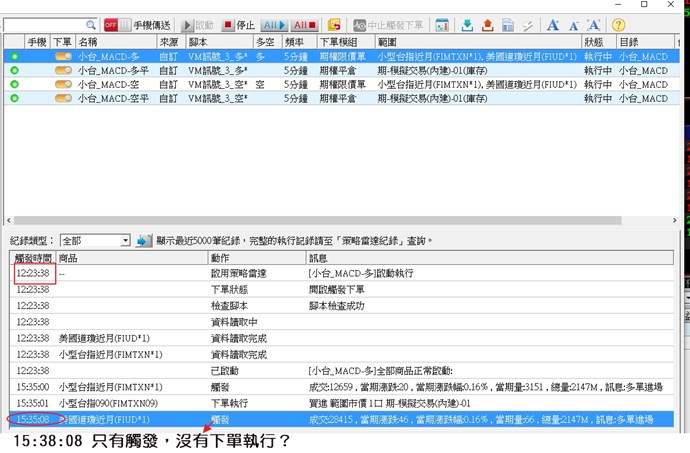Select the 15:35:01 下單執行 log row
This screenshot has height=453, width=690.
point(300,403)
